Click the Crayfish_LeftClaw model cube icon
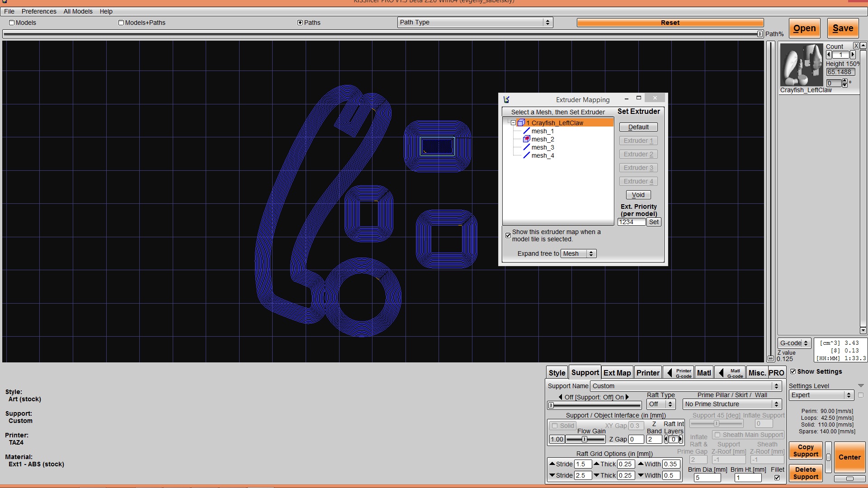Screen dimensions: 868x488 (521, 123)
